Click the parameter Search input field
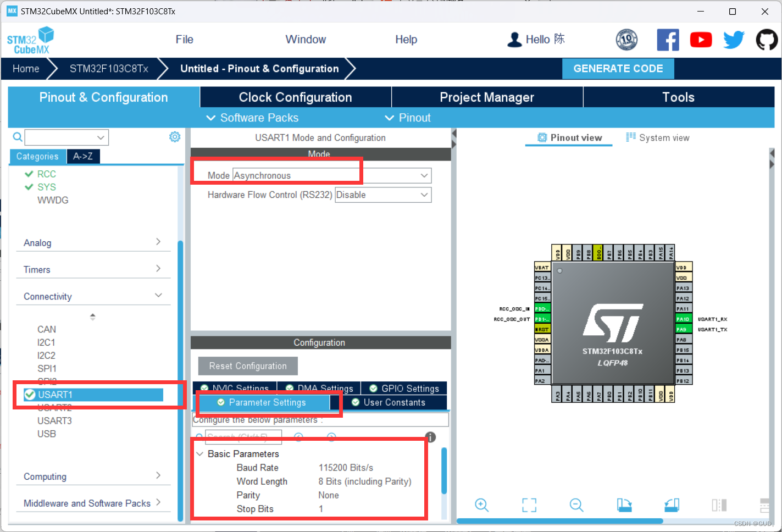Screen dimensions: 782x532 tap(243, 437)
